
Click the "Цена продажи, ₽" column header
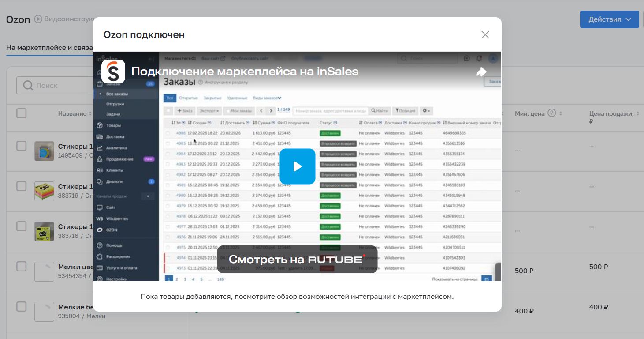611,117
